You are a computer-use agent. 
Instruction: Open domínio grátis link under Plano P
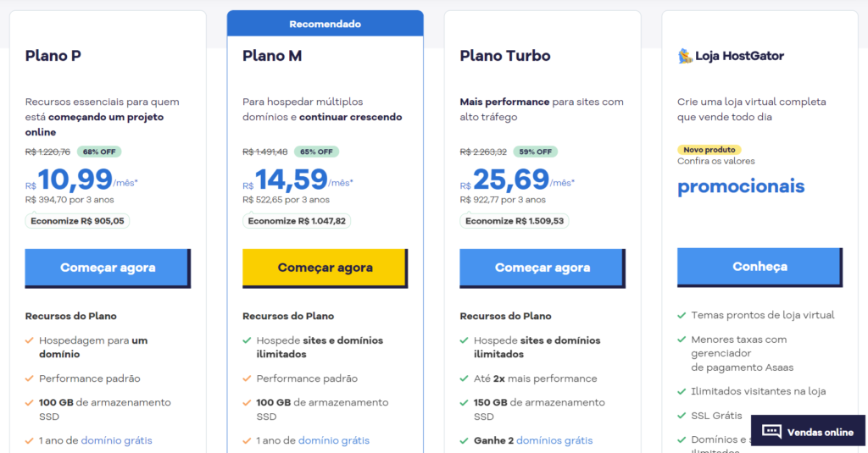click(x=116, y=441)
